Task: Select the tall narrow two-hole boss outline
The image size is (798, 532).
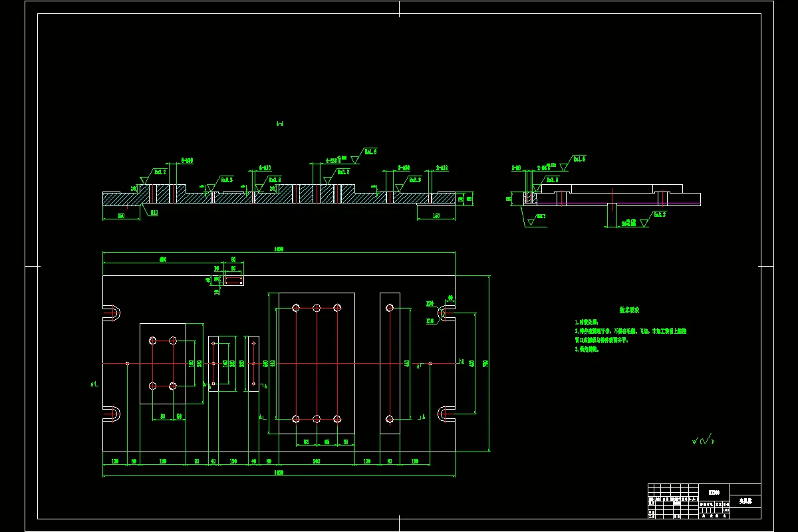Action: point(390,363)
